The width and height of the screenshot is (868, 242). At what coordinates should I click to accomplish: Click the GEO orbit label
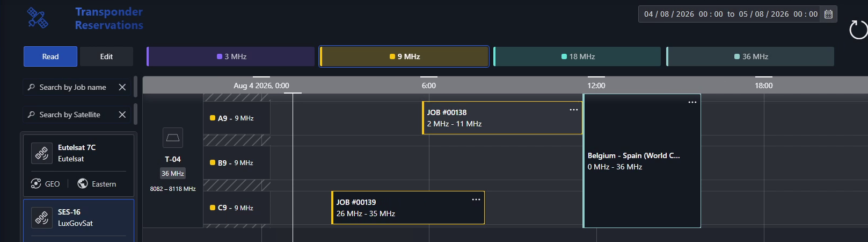(x=52, y=184)
